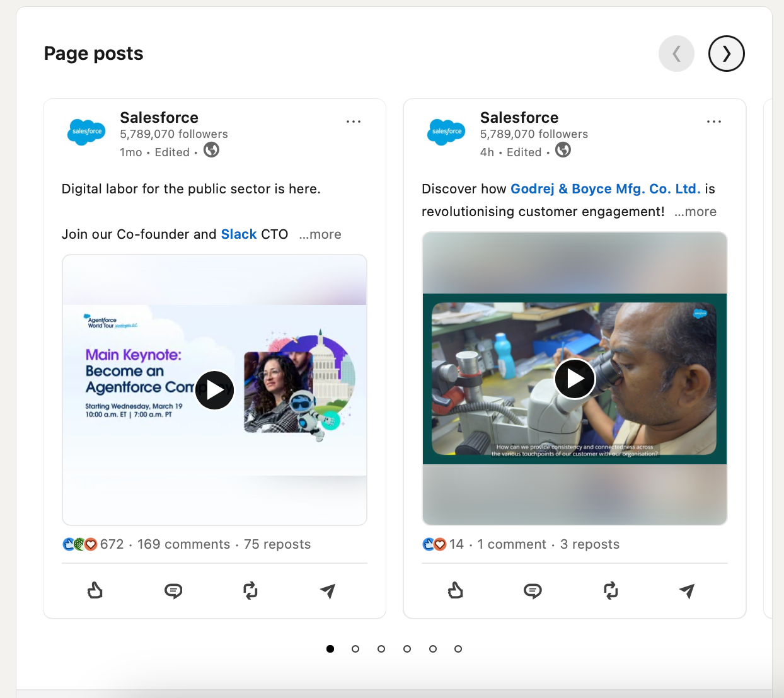Viewport: 784px width, 698px height.
Task: Select the sixth carousel page dot
Action: click(x=458, y=649)
